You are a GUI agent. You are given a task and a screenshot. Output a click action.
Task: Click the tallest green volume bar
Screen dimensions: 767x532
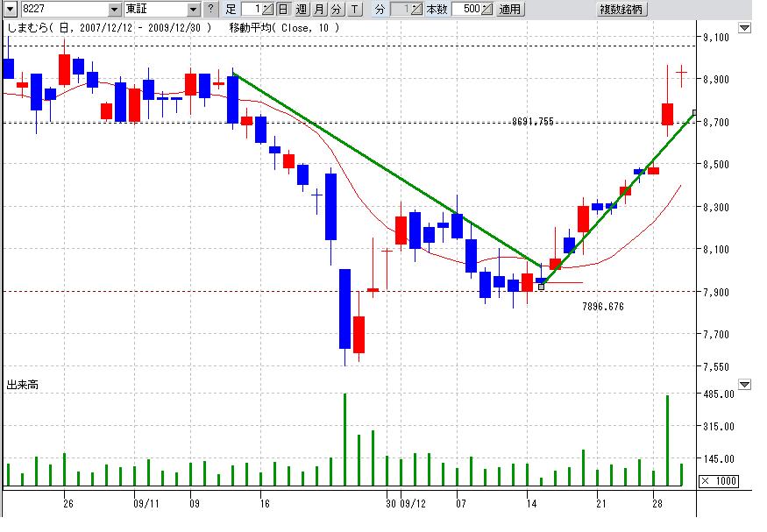(344, 440)
